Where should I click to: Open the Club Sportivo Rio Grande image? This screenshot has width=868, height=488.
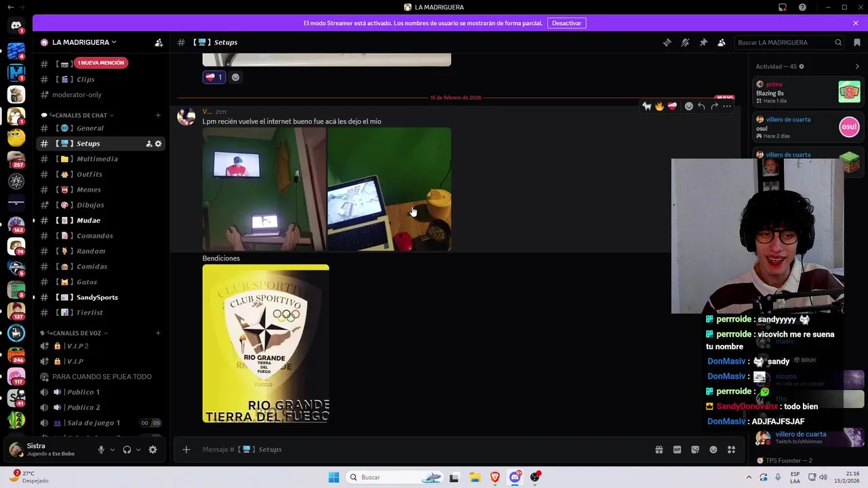(x=266, y=344)
